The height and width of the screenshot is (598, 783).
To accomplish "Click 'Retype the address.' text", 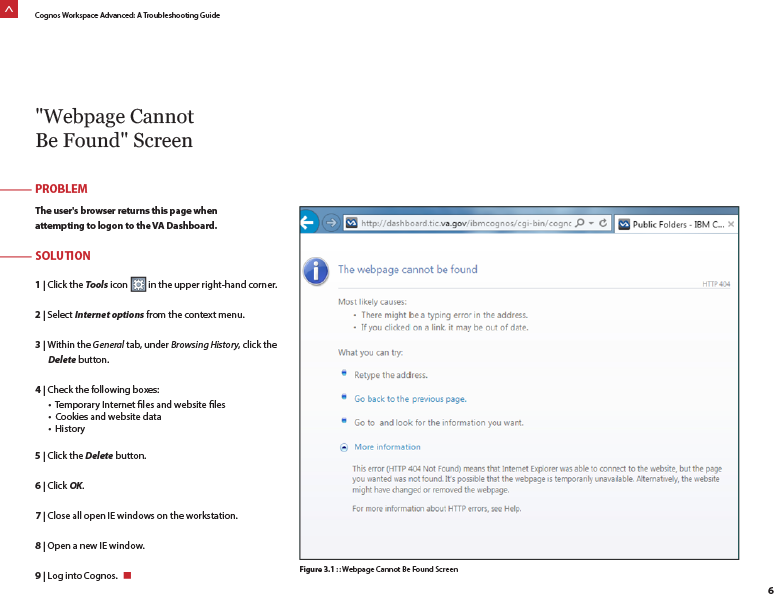I will click(x=391, y=375).
